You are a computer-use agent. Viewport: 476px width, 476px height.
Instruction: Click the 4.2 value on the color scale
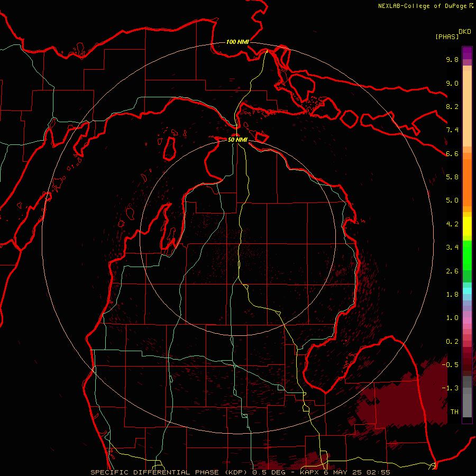[x=452, y=224]
